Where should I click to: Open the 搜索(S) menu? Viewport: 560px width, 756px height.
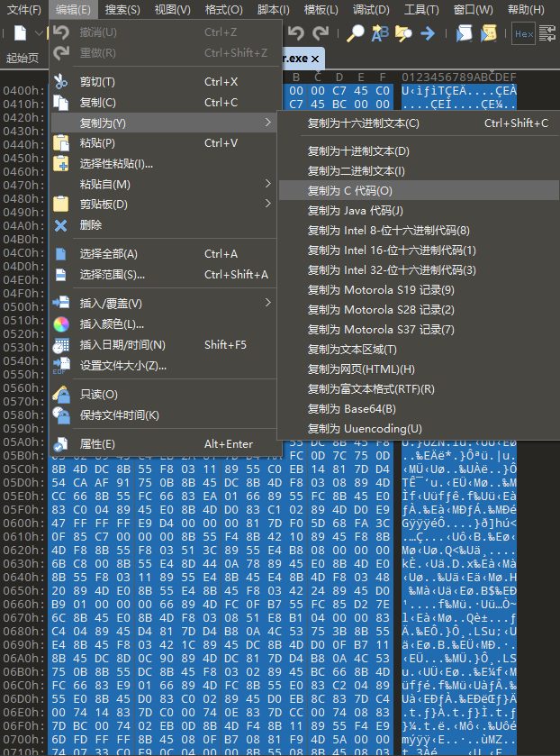click(x=122, y=9)
